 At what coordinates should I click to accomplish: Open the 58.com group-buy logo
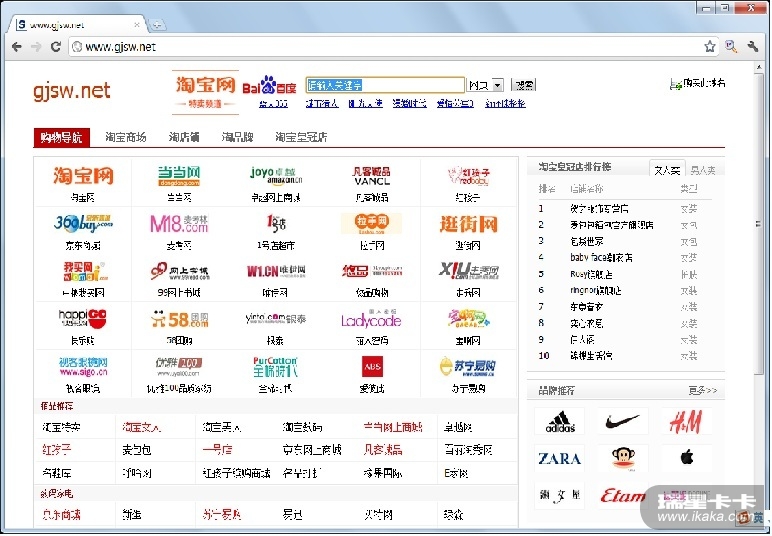pyautogui.click(x=179, y=319)
